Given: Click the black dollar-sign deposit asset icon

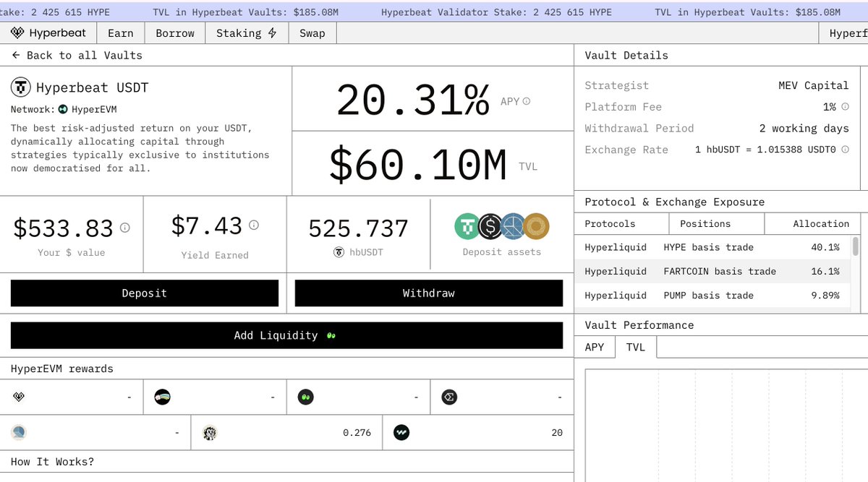Looking at the screenshot, I should click(490, 227).
